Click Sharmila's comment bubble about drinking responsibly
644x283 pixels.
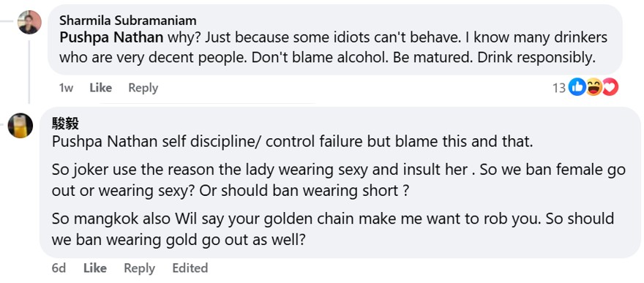(334, 39)
